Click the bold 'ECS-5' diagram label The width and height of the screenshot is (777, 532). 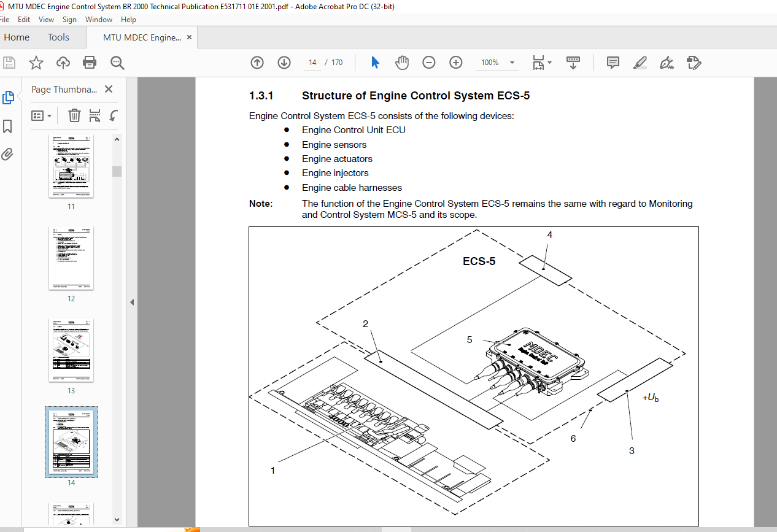coord(479,261)
